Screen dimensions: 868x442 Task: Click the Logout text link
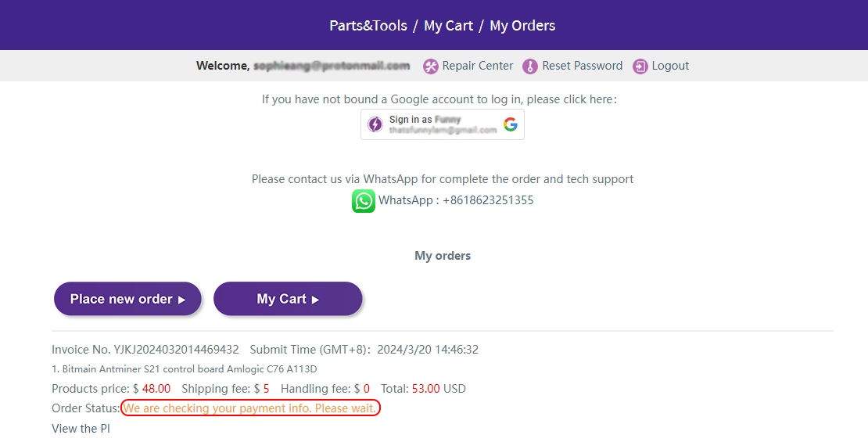point(670,66)
